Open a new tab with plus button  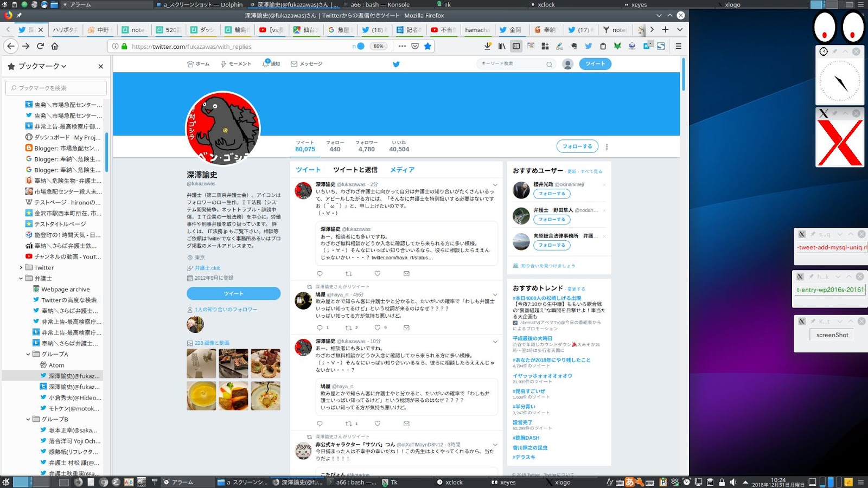665,29
